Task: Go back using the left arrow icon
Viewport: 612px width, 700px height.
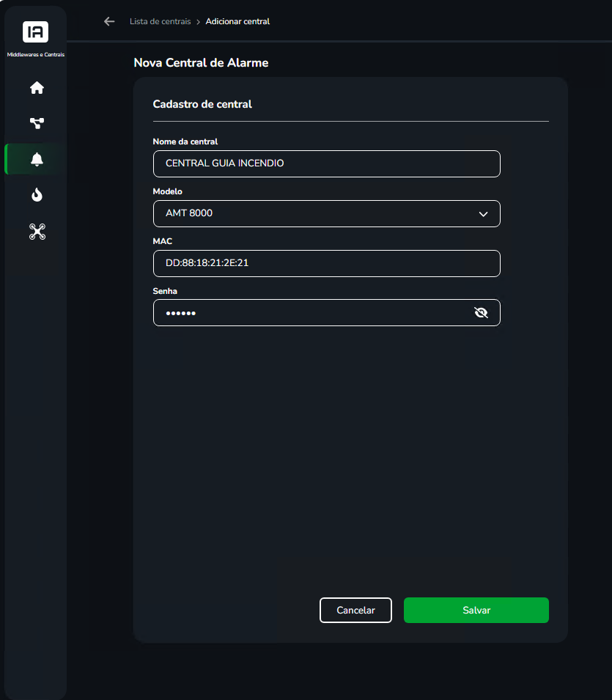Action: coord(109,21)
